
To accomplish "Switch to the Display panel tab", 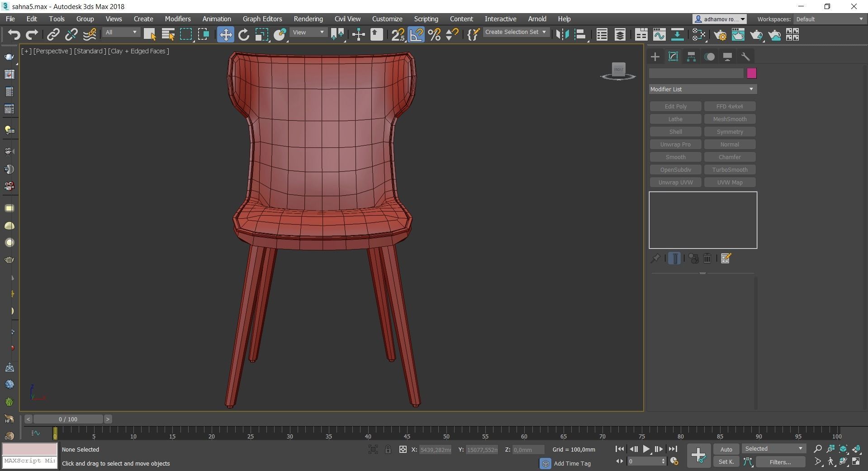I will (x=727, y=57).
